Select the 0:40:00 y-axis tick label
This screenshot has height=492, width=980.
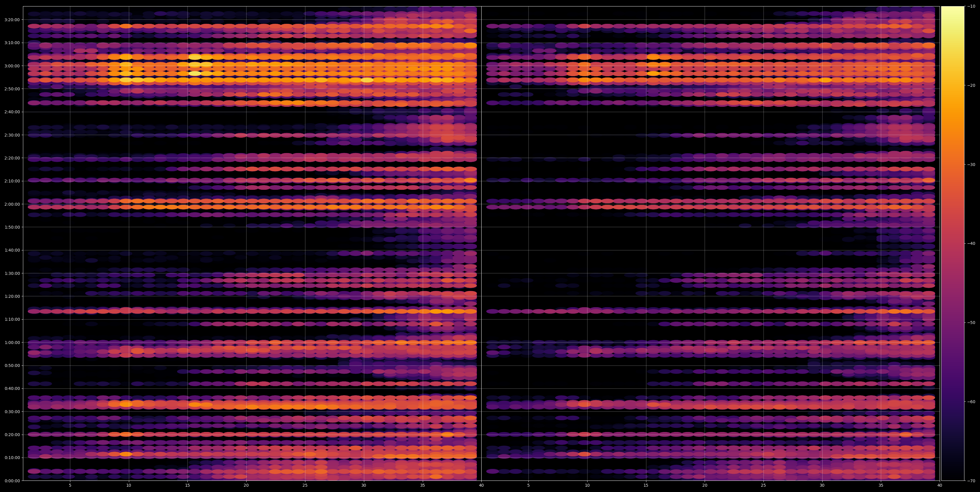tap(12, 388)
